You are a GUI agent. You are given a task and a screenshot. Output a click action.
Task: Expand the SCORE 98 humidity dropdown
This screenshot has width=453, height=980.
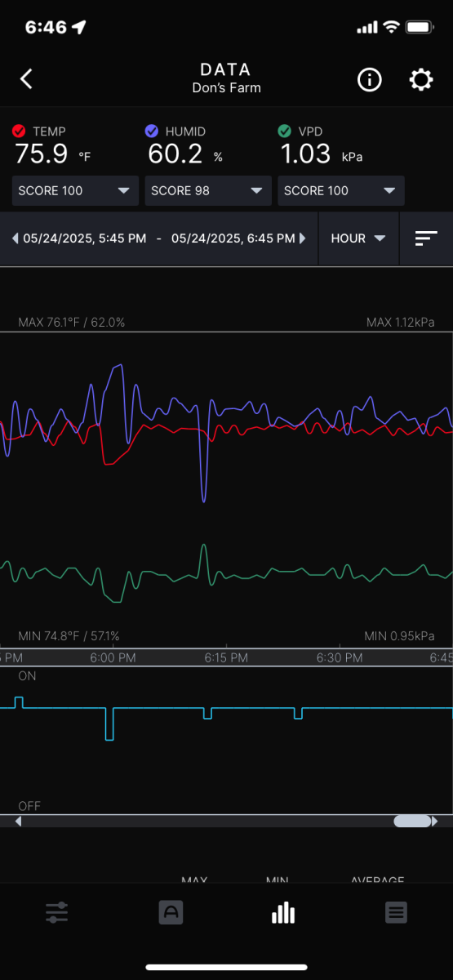(x=208, y=190)
